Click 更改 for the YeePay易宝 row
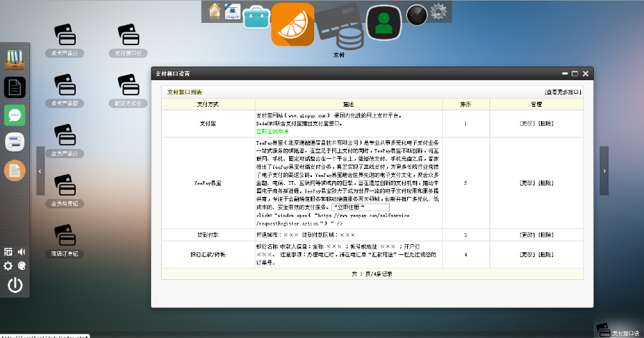 (x=527, y=183)
